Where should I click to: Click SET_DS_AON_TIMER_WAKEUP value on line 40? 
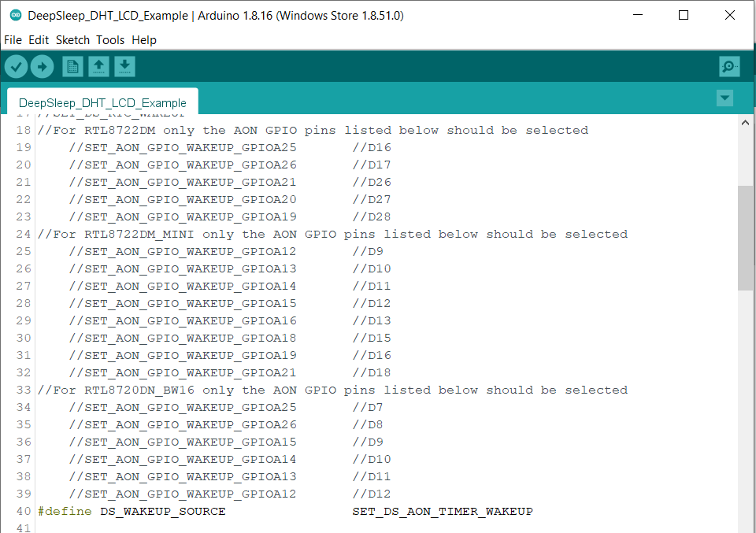point(443,511)
